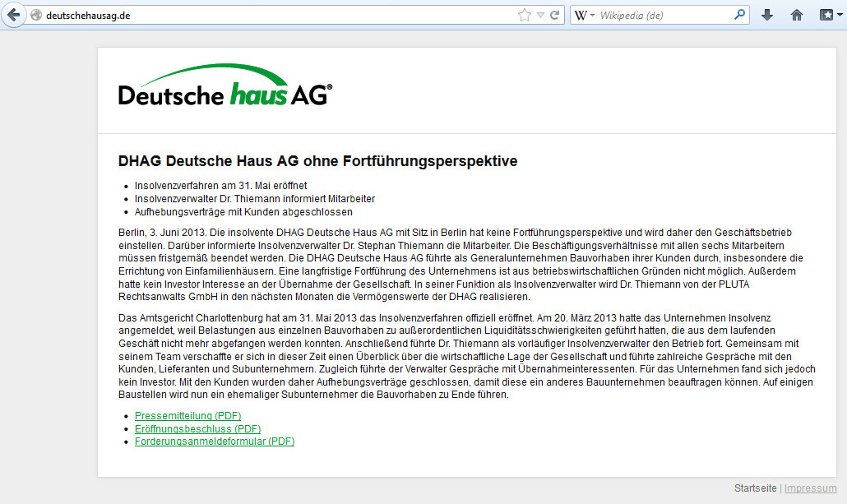Open the Impressum footer link
This screenshot has width=847, height=504.
(x=810, y=488)
